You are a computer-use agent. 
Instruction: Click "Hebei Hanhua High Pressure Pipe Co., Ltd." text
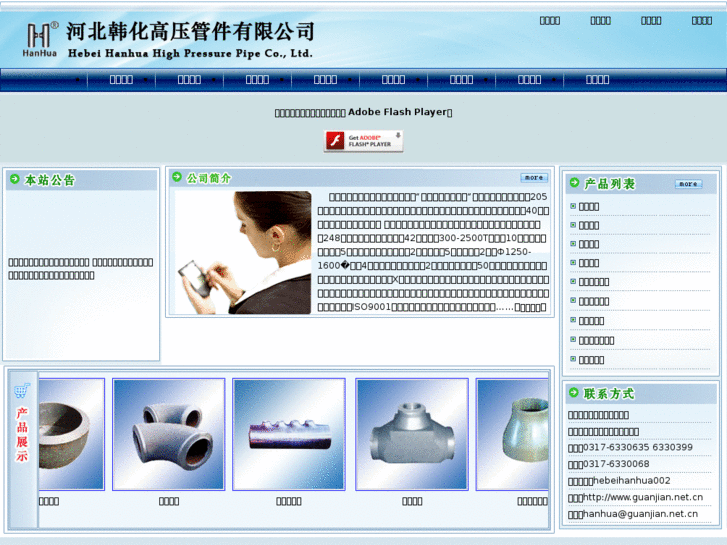[x=190, y=53]
